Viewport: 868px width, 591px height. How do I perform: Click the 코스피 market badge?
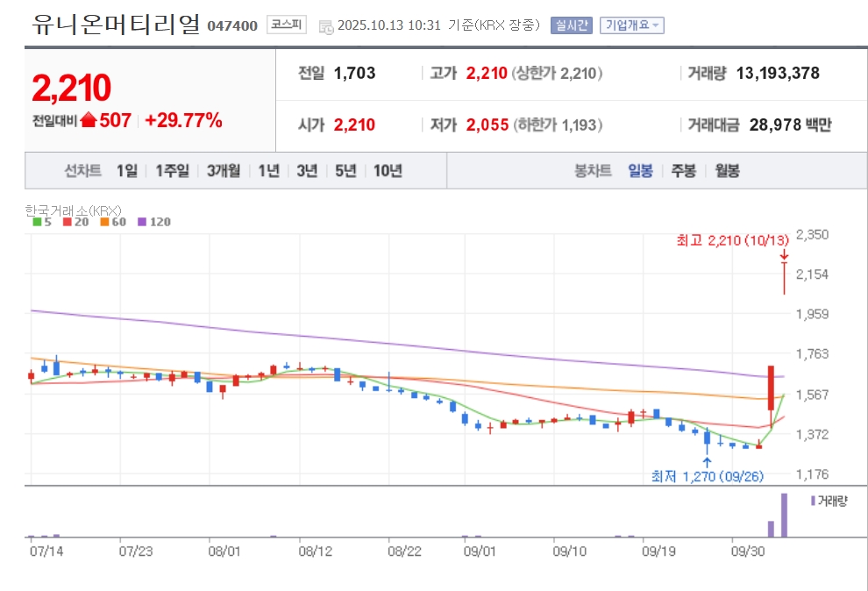[x=286, y=25]
